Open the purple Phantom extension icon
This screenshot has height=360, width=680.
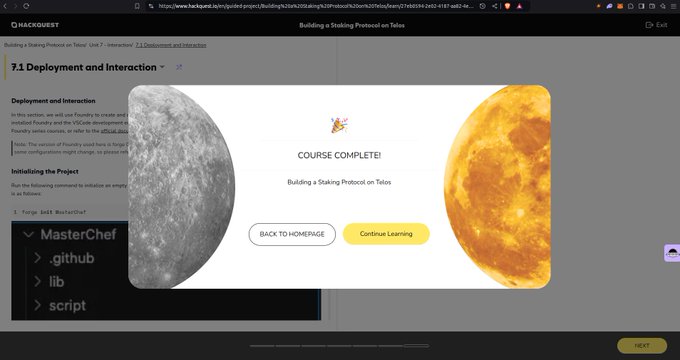(x=609, y=6)
